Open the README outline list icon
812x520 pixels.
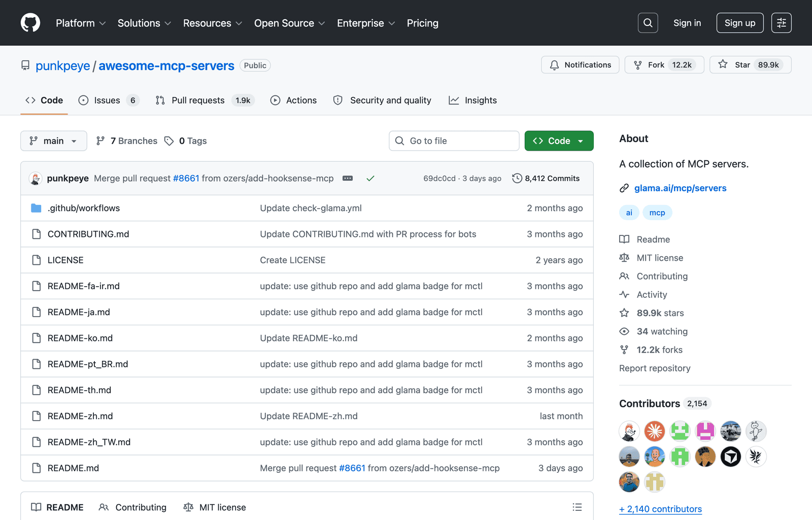point(577,507)
